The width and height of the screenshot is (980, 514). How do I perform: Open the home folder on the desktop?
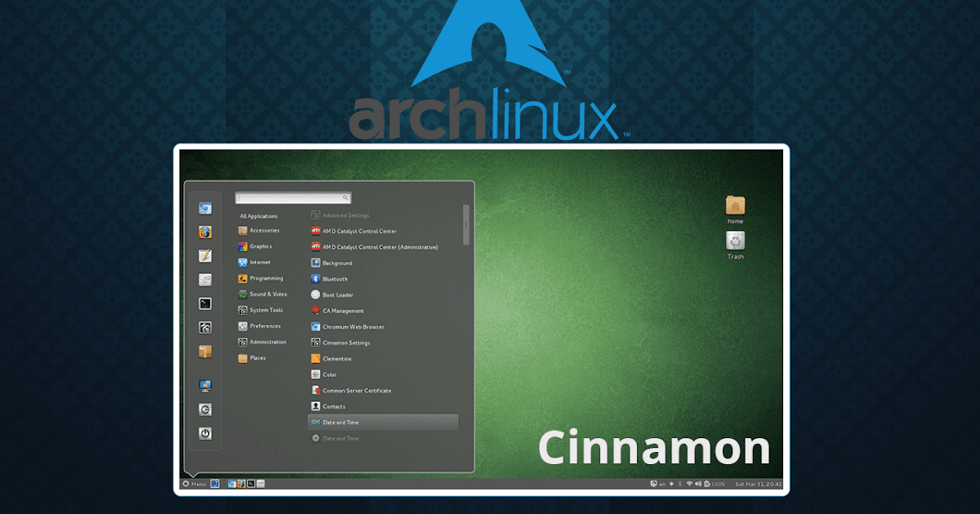[x=734, y=206]
